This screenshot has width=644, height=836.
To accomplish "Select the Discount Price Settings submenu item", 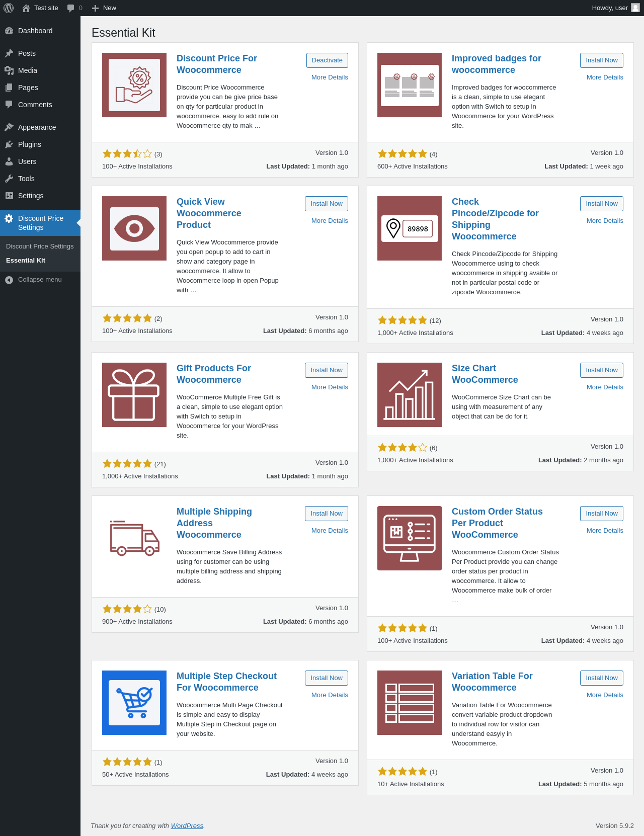I will click(x=40, y=246).
